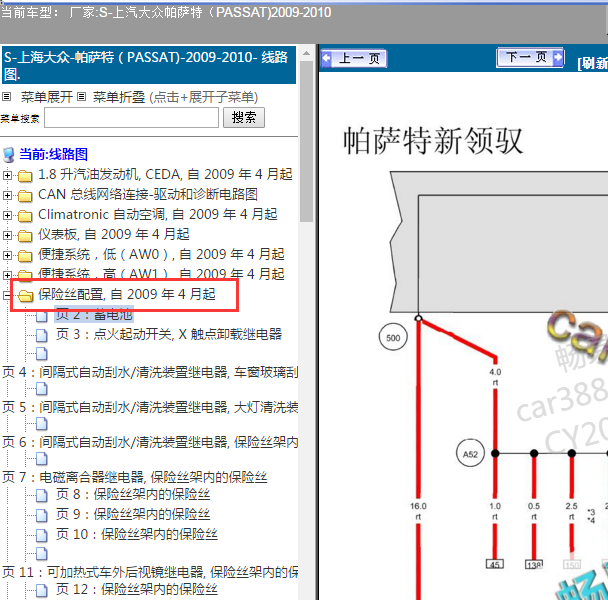This screenshot has height=600, width=608.
Task: Click folder icon of CAN 总线网络连接
Action: pos(25,195)
